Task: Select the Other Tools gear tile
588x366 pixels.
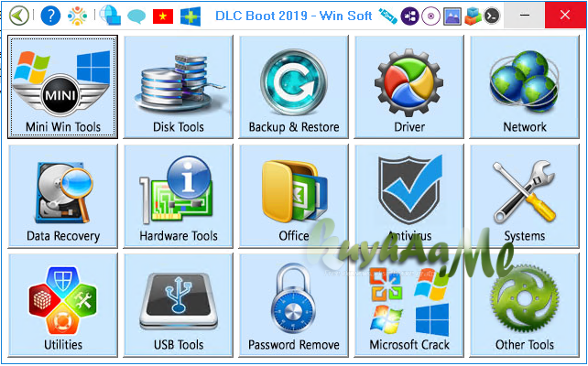Action: 525,305
